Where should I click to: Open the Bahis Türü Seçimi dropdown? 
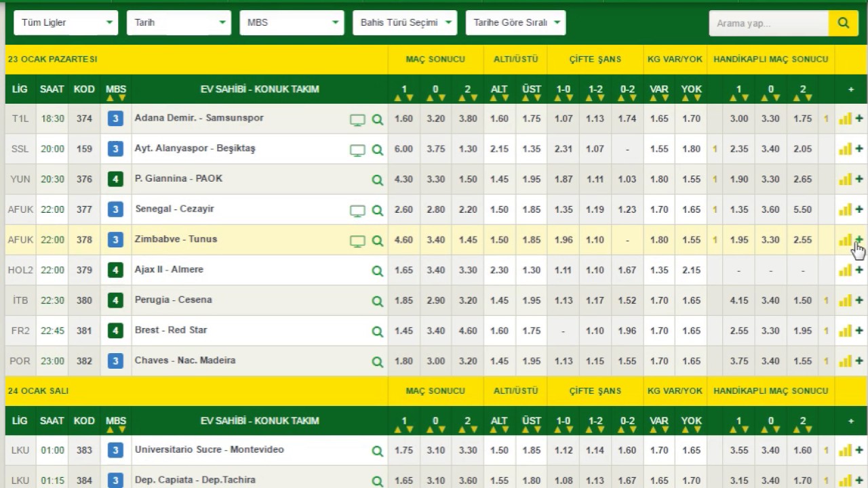405,23
